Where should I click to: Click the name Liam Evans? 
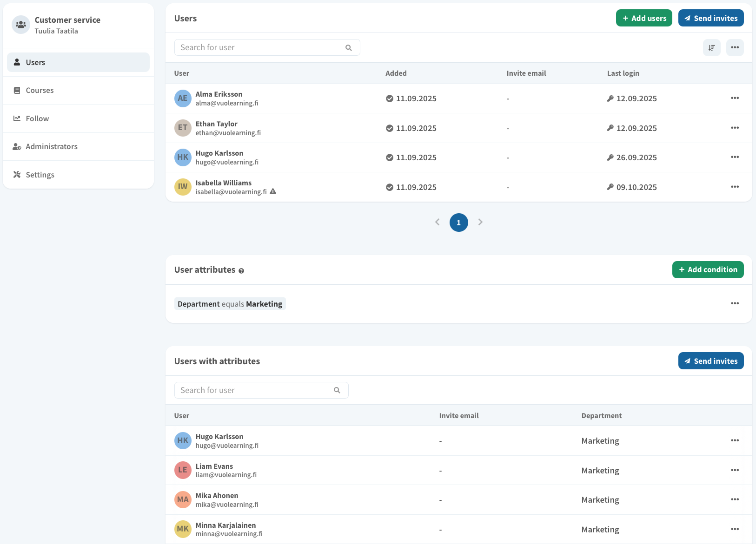[x=214, y=466]
